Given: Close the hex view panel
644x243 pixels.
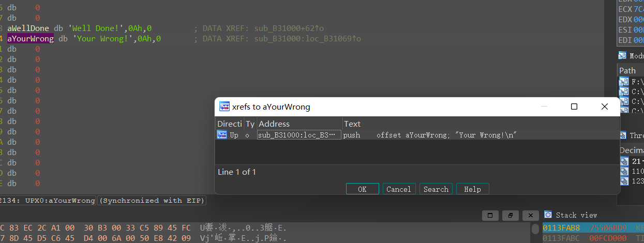Looking at the screenshot, I should pos(530,215).
